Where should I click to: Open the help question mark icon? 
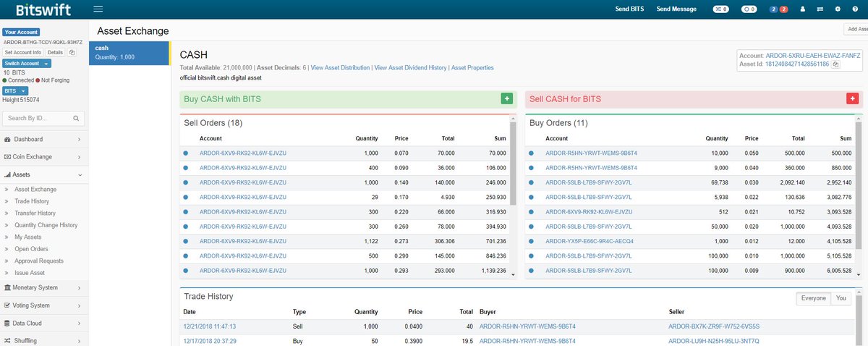[856, 9]
